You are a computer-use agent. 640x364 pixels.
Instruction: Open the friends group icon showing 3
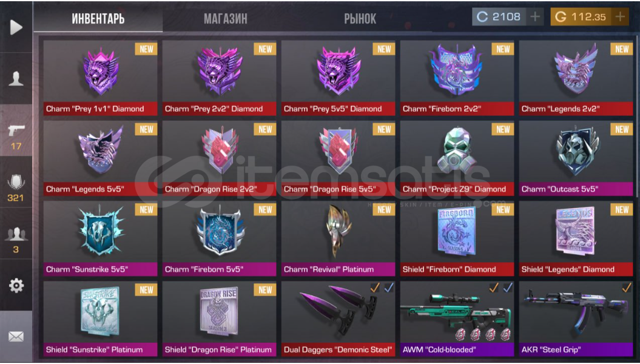16,240
